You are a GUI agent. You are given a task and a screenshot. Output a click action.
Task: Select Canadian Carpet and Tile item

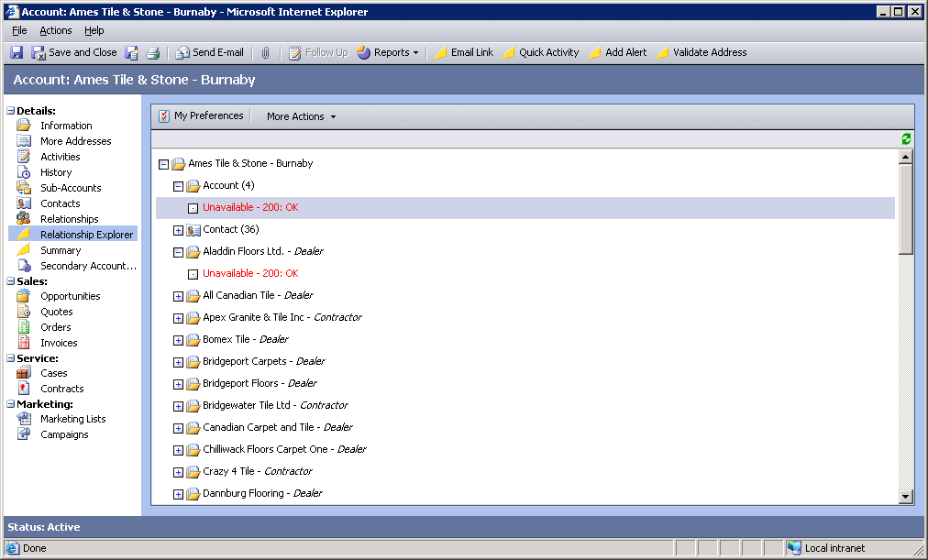(x=278, y=427)
